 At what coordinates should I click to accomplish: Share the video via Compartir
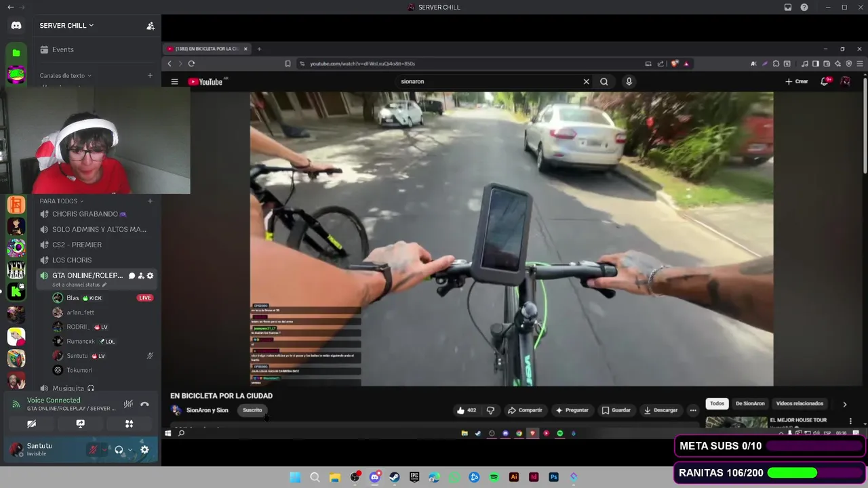tap(526, 410)
